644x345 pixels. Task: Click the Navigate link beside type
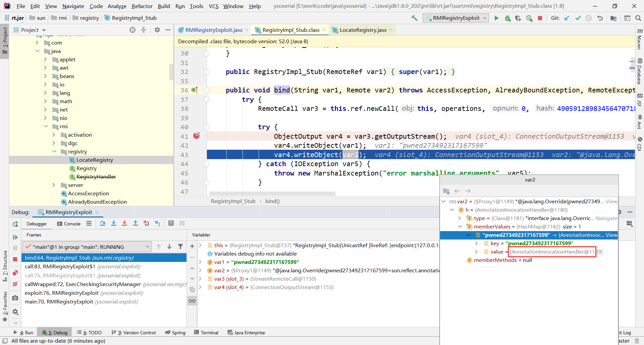[x=606, y=218]
